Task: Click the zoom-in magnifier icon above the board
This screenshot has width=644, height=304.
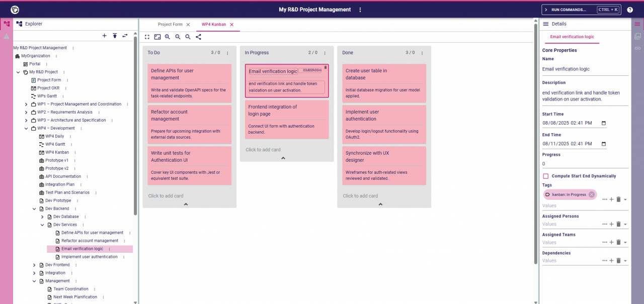Action: click(x=168, y=37)
